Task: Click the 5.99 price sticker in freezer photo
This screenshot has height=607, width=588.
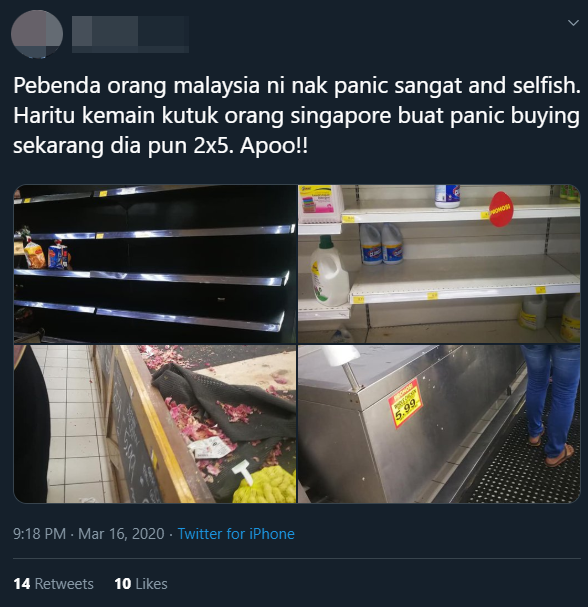Action: point(405,404)
